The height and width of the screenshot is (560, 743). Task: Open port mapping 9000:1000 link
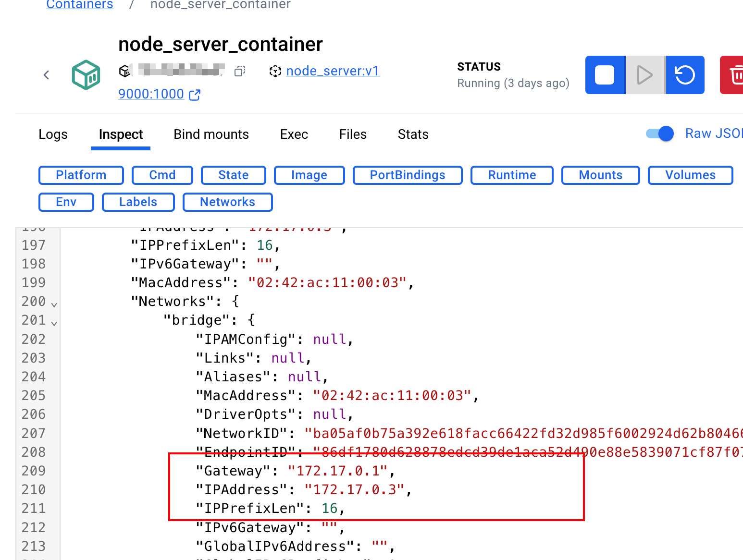[151, 94]
